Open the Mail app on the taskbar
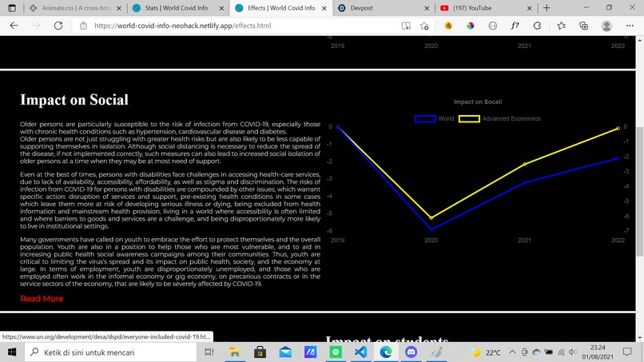644x362 pixels. 285,352
